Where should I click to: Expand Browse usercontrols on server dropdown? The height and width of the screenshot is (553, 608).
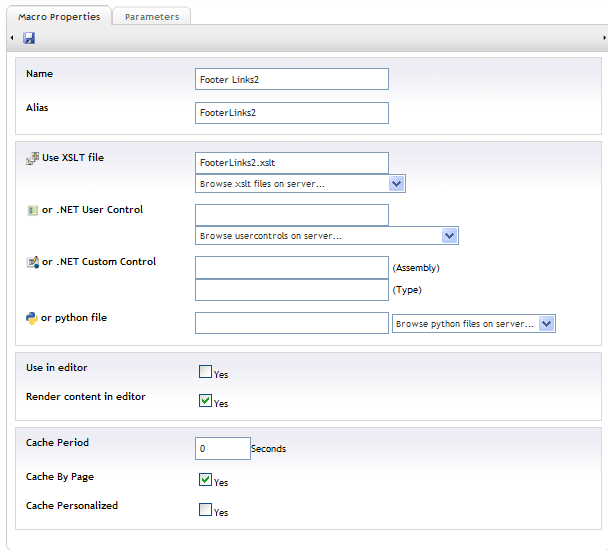tap(326, 235)
